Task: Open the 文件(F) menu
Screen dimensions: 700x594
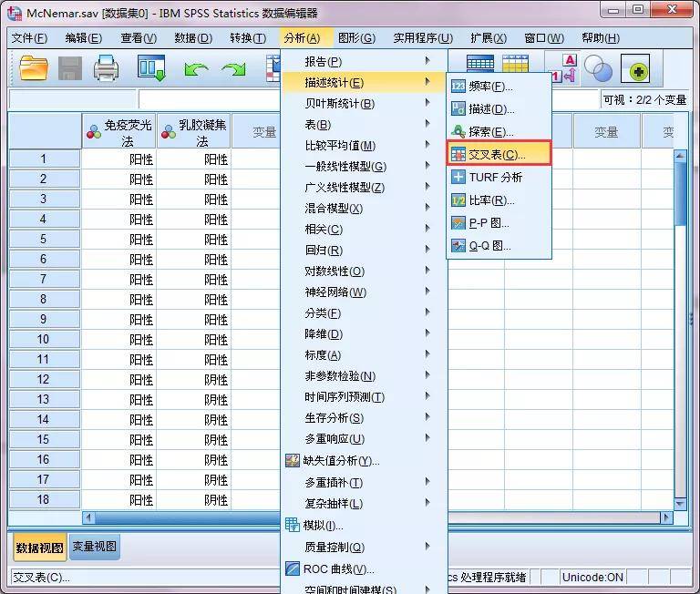Action: [x=29, y=38]
